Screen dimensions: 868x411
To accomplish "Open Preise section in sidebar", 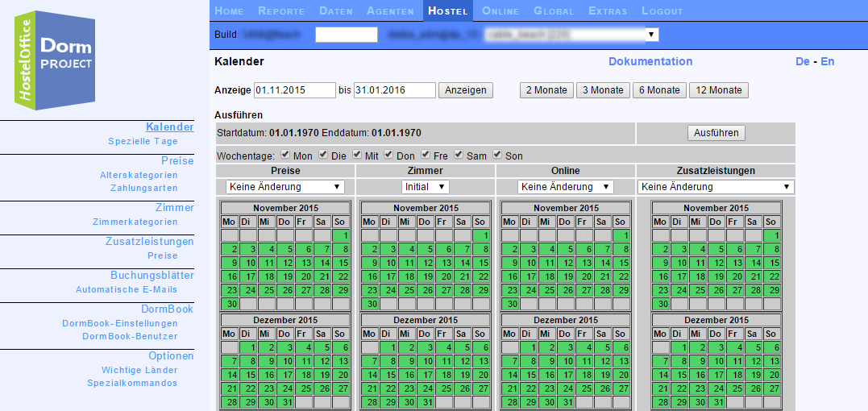I will [177, 160].
